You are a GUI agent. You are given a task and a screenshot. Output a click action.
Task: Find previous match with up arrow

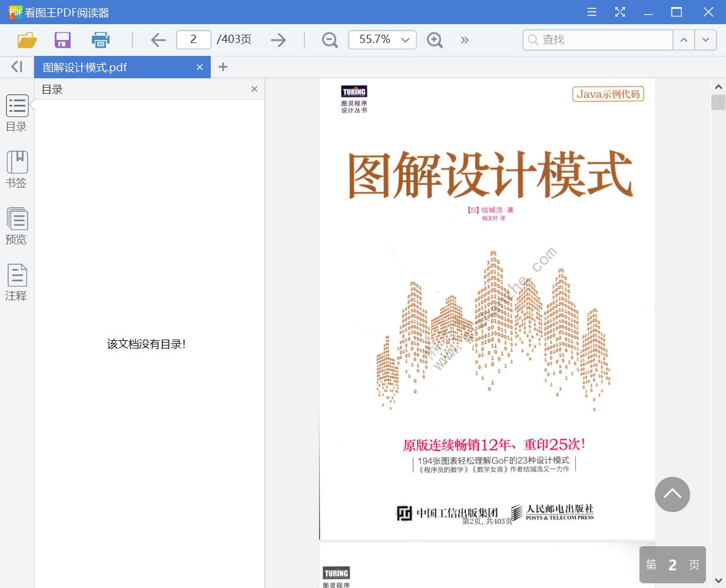click(x=684, y=39)
